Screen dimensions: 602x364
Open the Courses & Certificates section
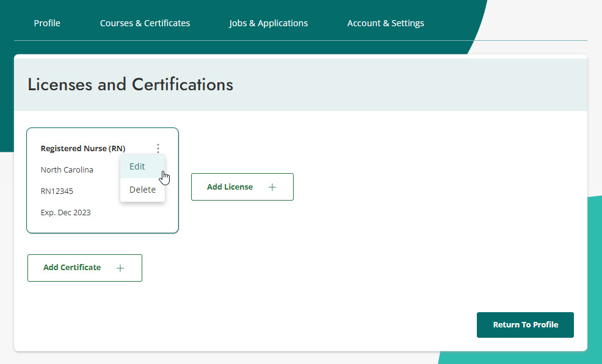point(145,23)
